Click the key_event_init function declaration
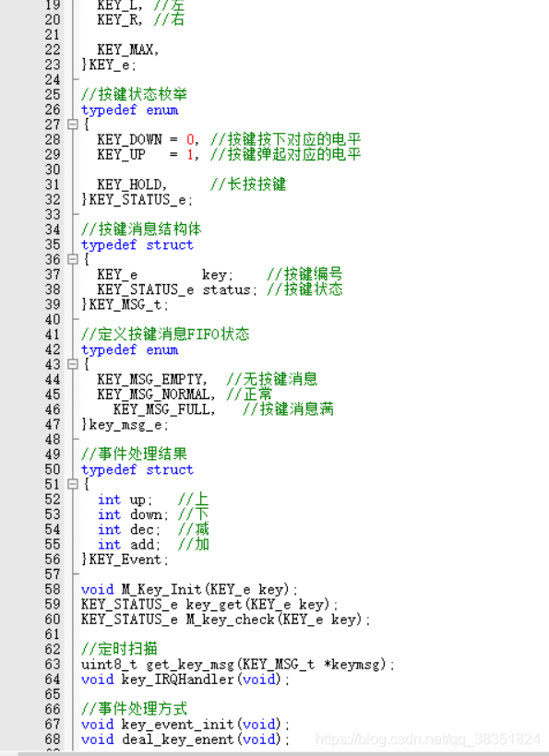 point(186,725)
